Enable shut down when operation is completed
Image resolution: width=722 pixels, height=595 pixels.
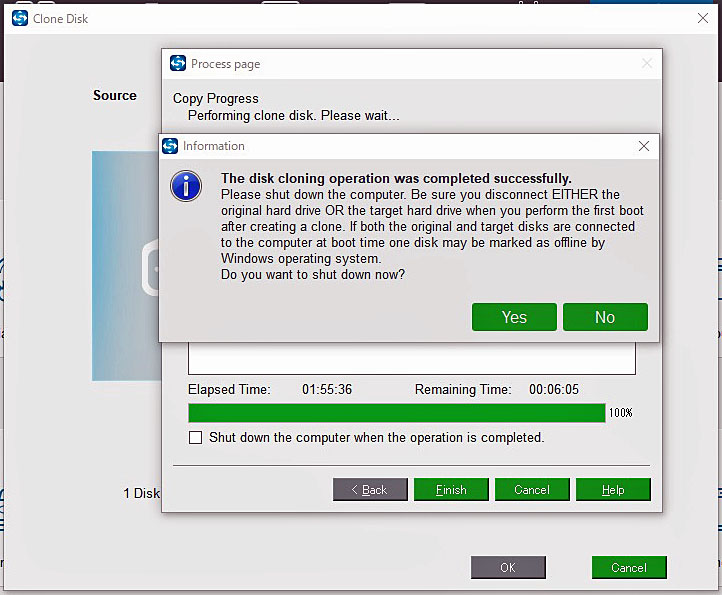coord(195,438)
